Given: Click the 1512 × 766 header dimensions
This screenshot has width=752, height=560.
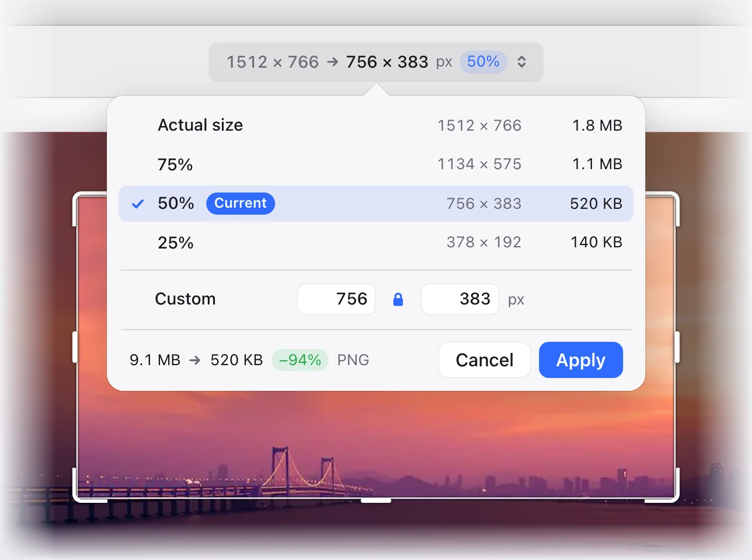Looking at the screenshot, I should coord(273,62).
